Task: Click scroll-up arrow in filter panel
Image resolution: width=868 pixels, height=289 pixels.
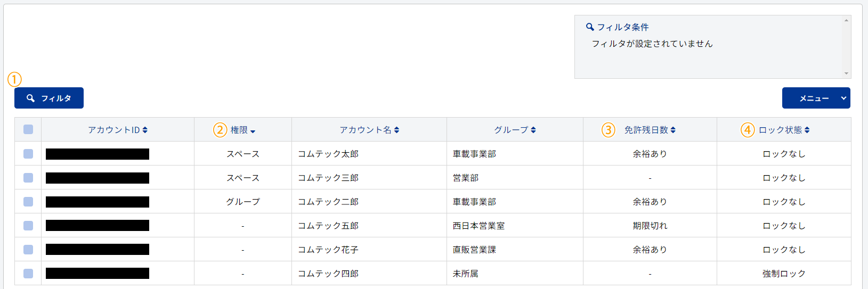Action: pos(846,20)
